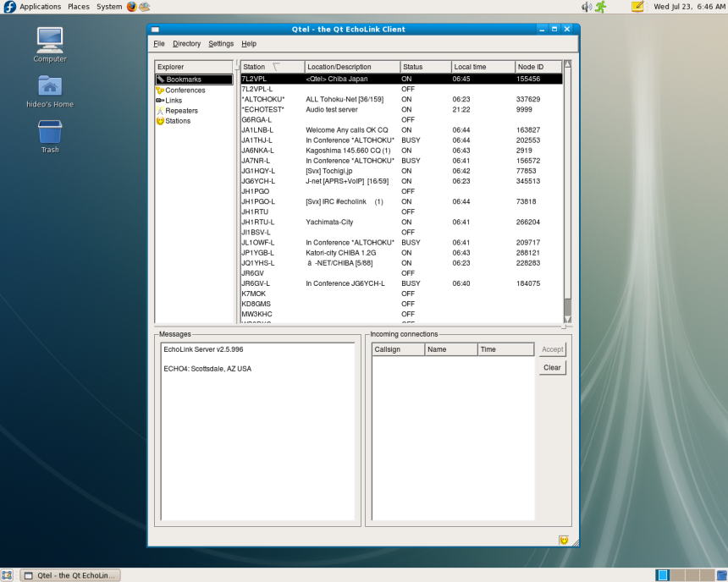Select station row JH1PGO-L

click(x=401, y=201)
